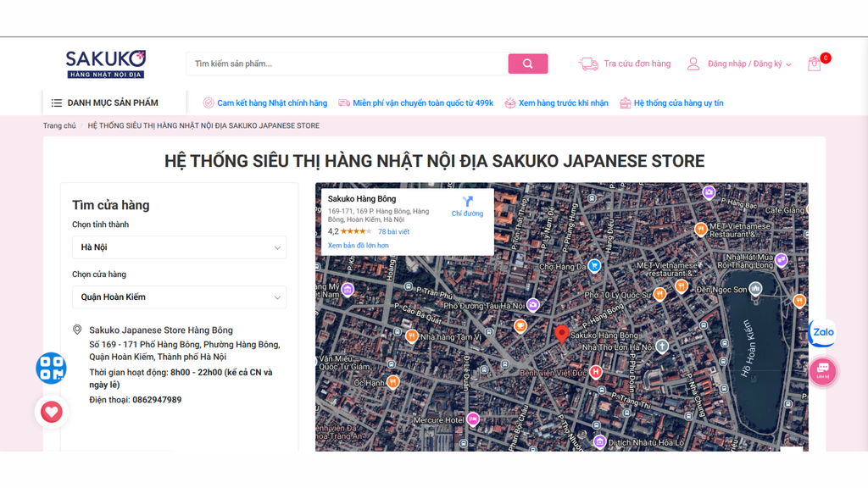The image size is (868, 488).
Task: Click Chợ Hàng Da shopping marker on map
Action: [x=594, y=266]
